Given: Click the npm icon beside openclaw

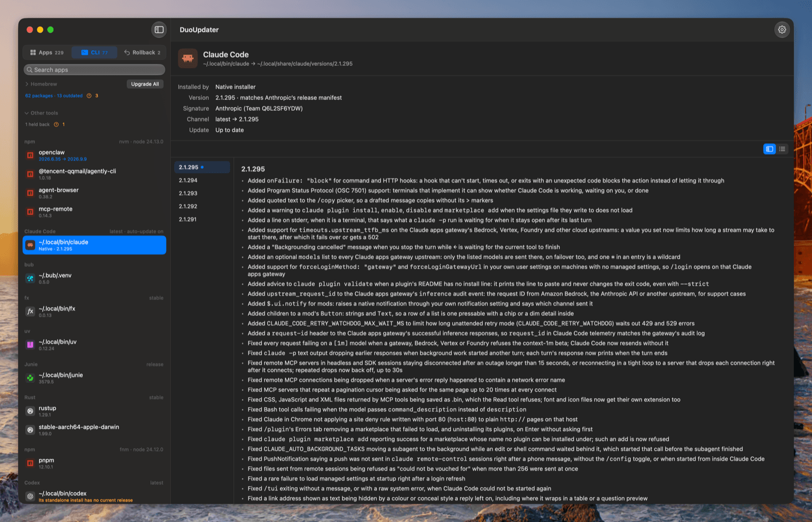Looking at the screenshot, I should pyautogui.click(x=30, y=155).
